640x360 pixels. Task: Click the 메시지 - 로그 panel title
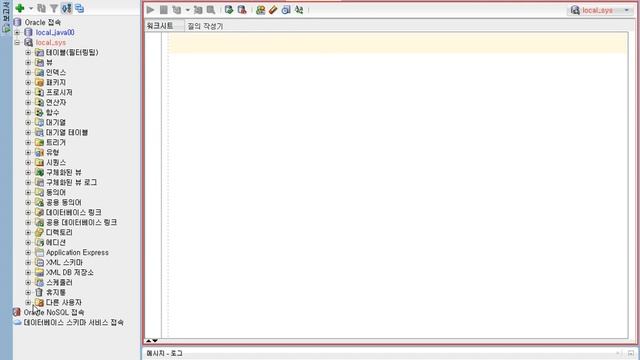tap(164, 353)
